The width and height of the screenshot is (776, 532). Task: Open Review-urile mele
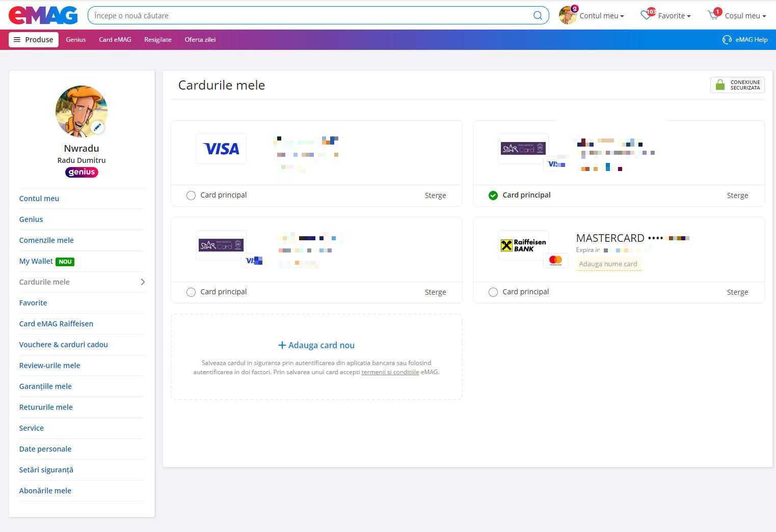click(x=50, y=366)
